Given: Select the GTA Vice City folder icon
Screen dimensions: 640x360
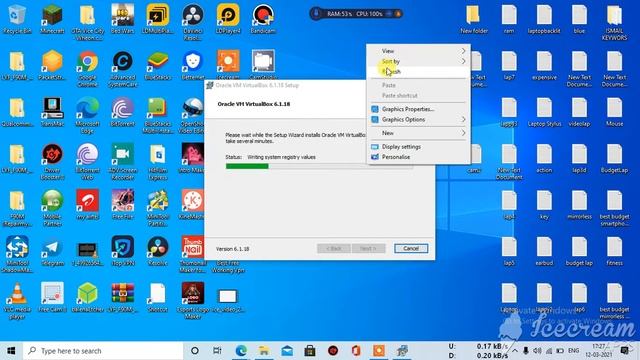Looking at the screenshot, I should pyautogui.click(x=87, y=22).
